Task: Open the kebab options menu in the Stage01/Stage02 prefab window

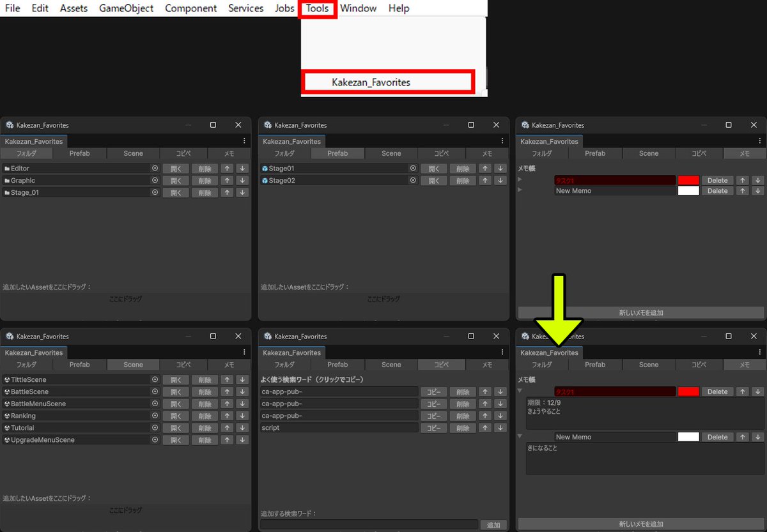Action: [502, 141]
